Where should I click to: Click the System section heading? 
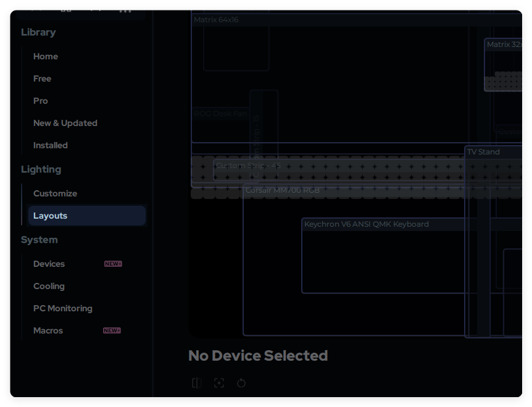click(39, 240)
